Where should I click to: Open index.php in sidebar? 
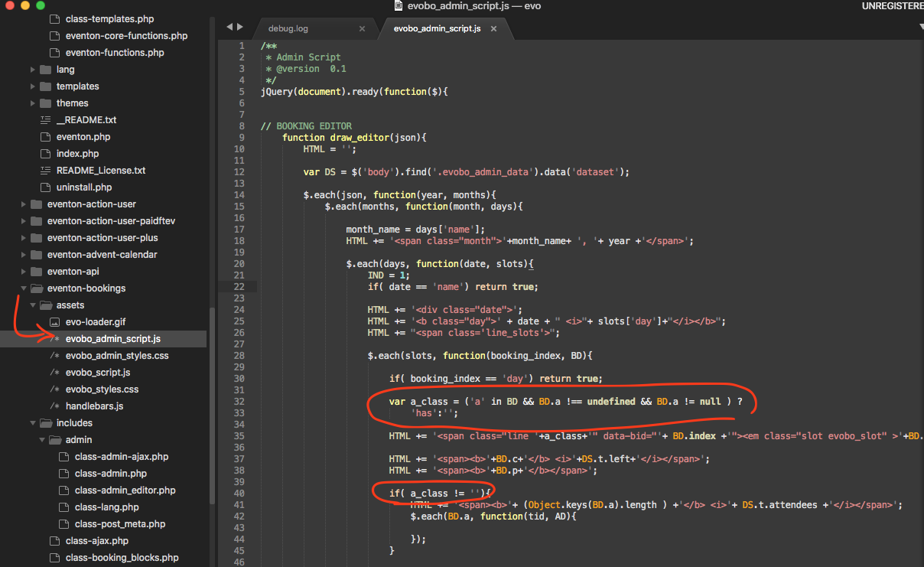(x=77, y=154)
